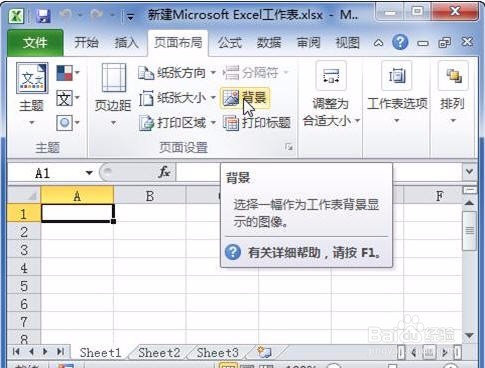Click the 分隔符 (Breaks) button
Screen dimensions: 485x368
pos(255,73)
